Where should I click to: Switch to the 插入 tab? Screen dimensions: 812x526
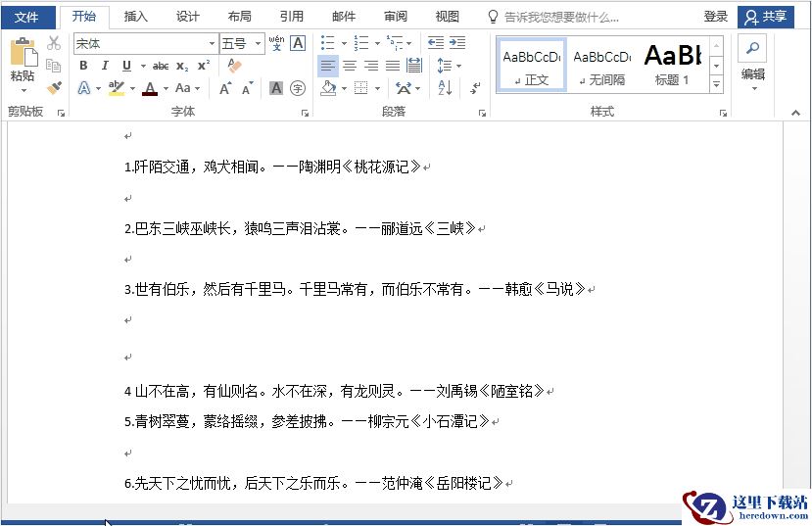pyautogui.click(x=136, y=17)
